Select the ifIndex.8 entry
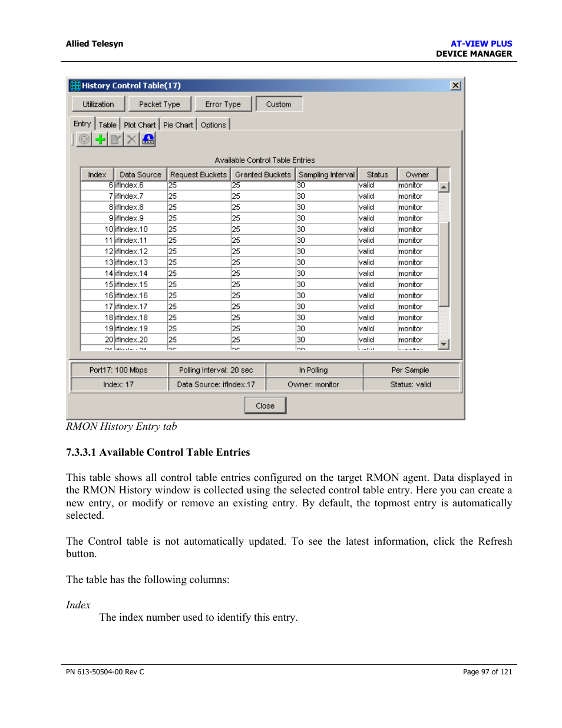562x728 pixels. (259, 207)
